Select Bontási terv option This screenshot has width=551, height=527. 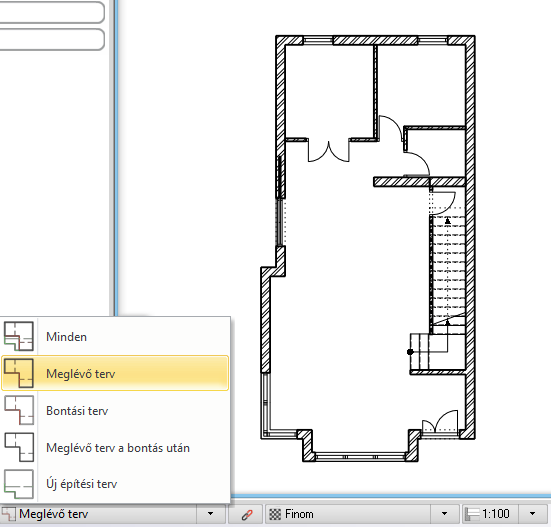click(x=115, y=410)
